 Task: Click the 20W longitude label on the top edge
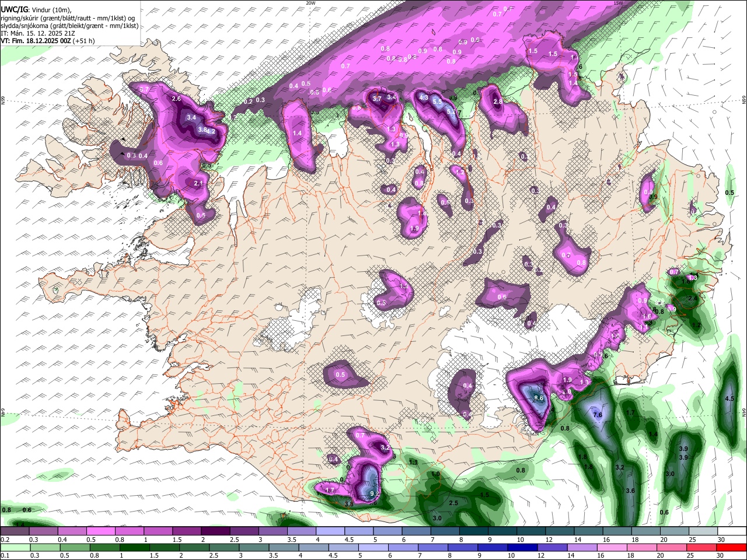[310, 3]
